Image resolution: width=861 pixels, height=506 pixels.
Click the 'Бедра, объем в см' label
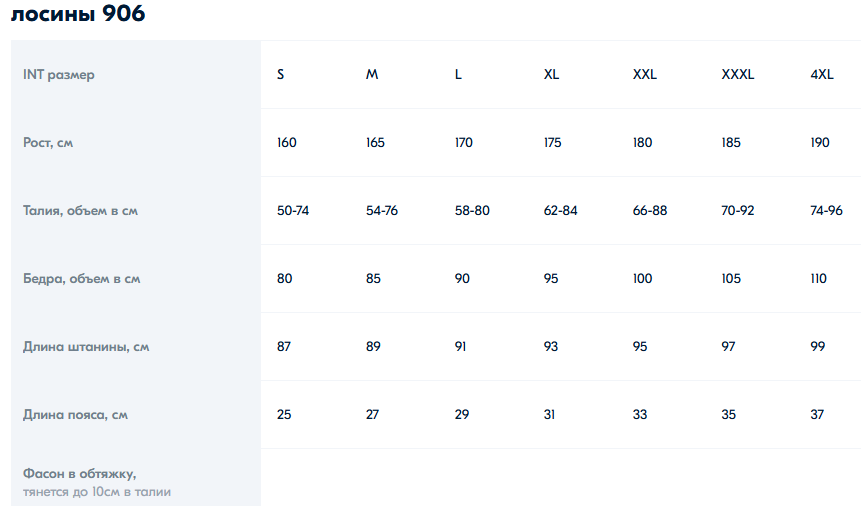tap(81, 279)
